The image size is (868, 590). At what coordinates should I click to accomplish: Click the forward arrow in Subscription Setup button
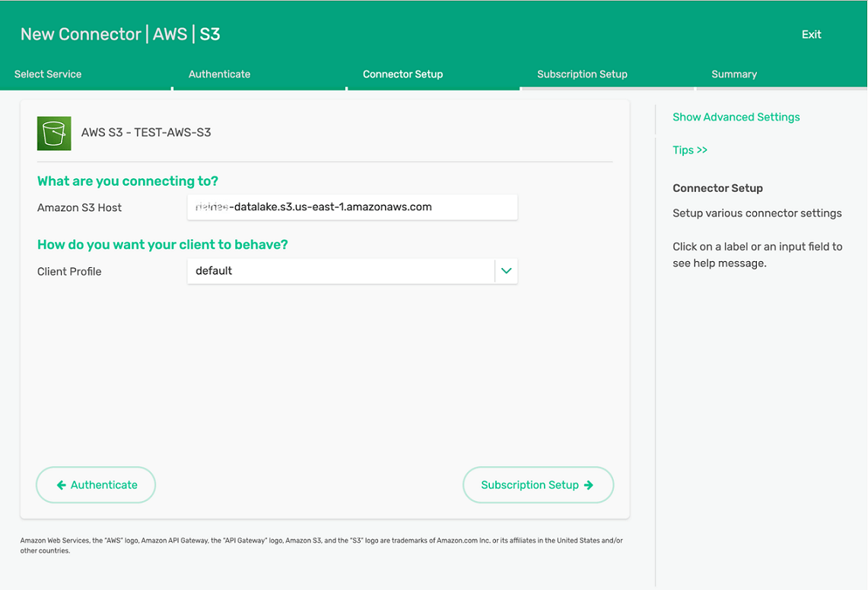click(x=588, y=485)
